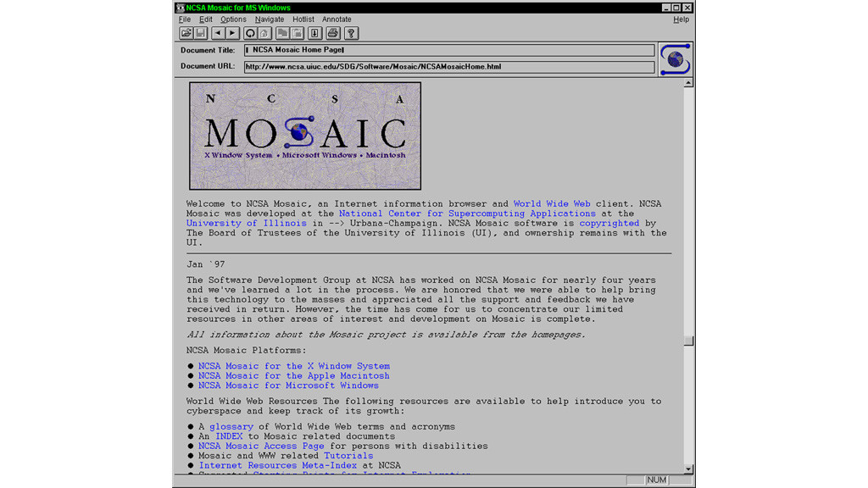The height and width of the screenshot is (488, 868).
Task: Click the spinning globe Mosaic logo
Action: (x=675, y=58)
